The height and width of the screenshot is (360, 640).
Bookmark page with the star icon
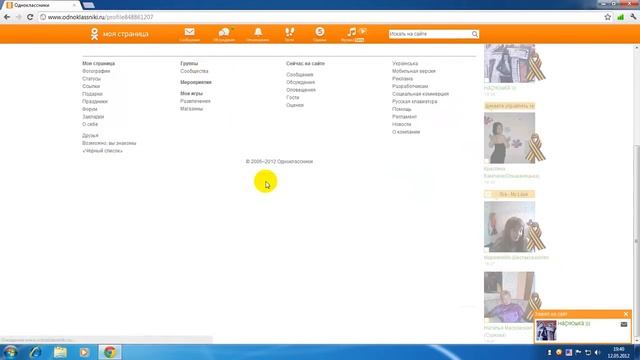(608, 17)
